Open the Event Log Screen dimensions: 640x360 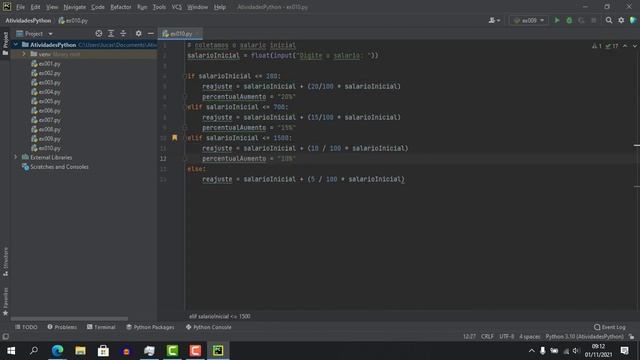click(x=610, y=327)
